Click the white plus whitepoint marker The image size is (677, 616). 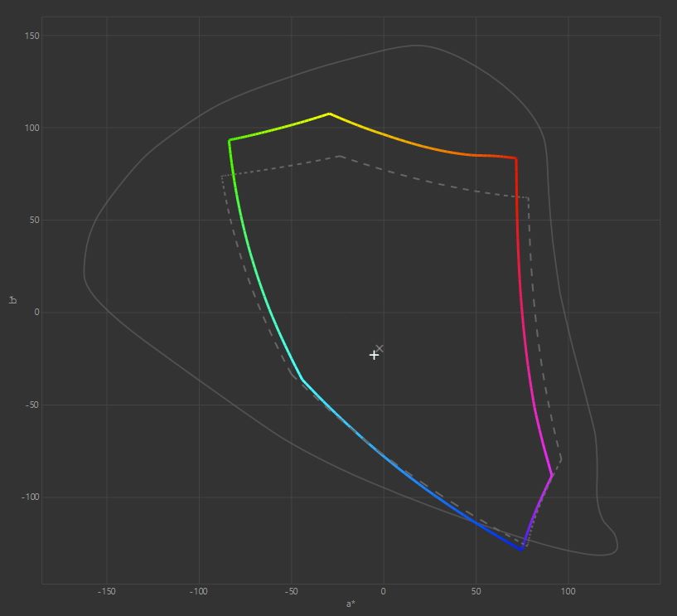pyautogui.click(x=374, y=355)
